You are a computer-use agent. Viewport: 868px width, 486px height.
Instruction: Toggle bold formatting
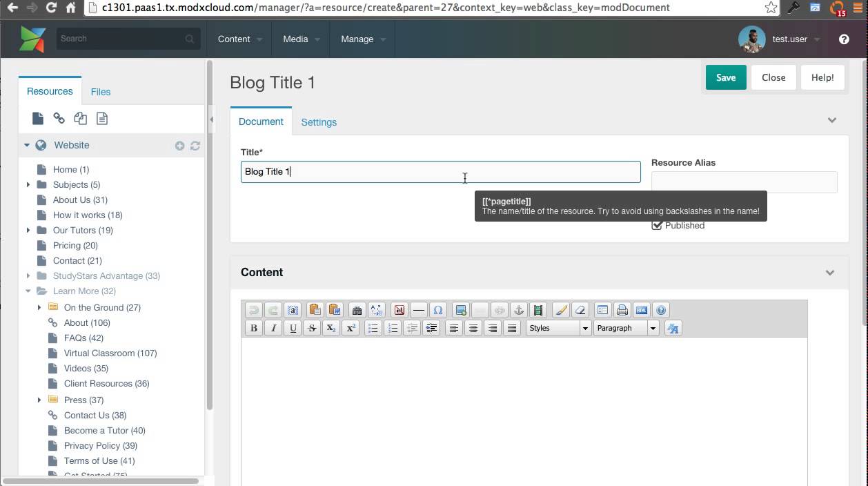[x=253, y=328]
